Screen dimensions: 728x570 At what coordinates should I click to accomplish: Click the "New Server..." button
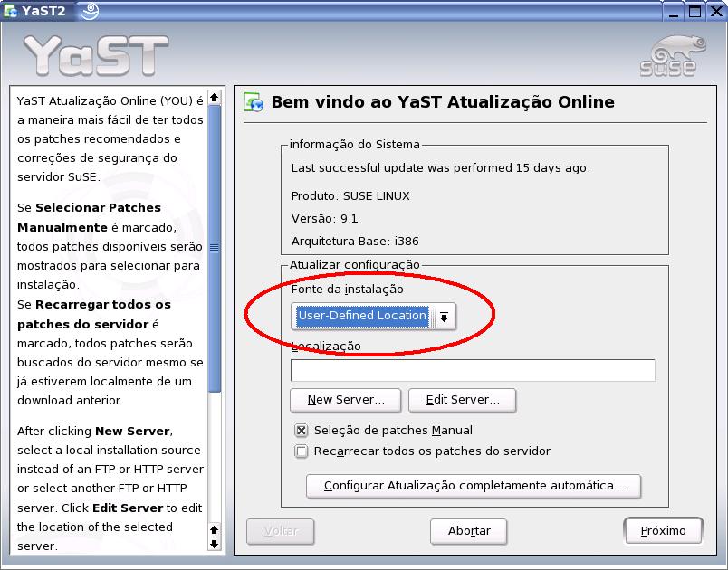pos(345,400)
